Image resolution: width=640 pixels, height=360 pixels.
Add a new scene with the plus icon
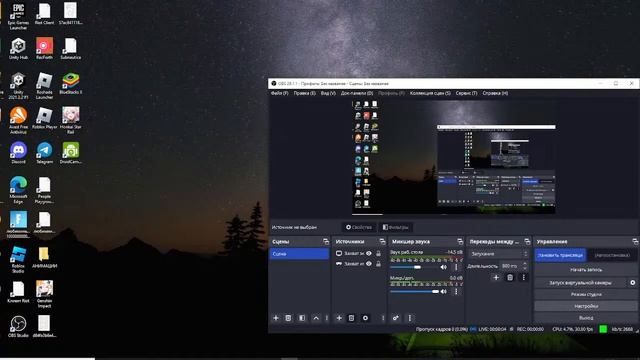[x=276, y=318]
